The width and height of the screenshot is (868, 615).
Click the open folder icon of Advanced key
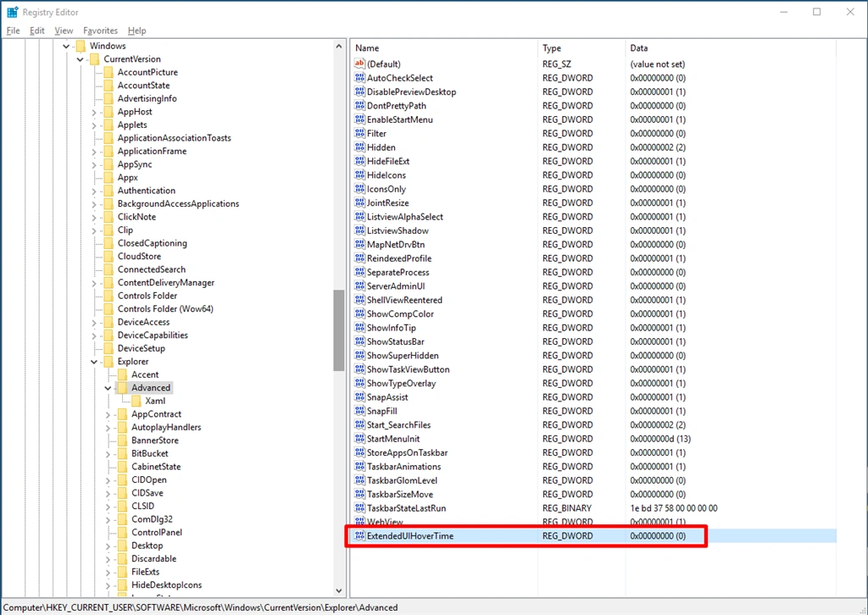click(122, 388)
